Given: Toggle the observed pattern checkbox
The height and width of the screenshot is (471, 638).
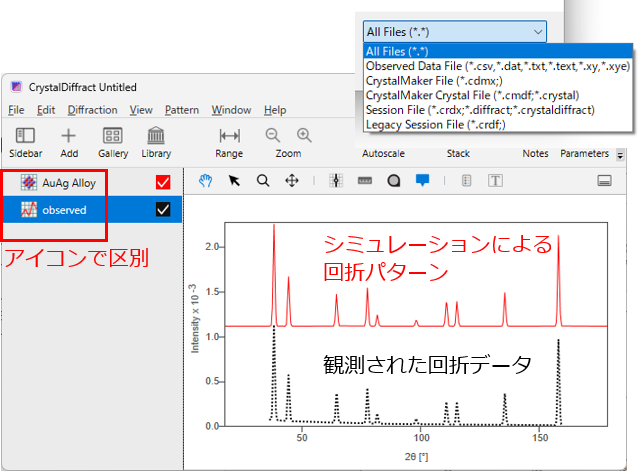Looking at the screenshot, I should pyautogui.click(x=164, y=209).
